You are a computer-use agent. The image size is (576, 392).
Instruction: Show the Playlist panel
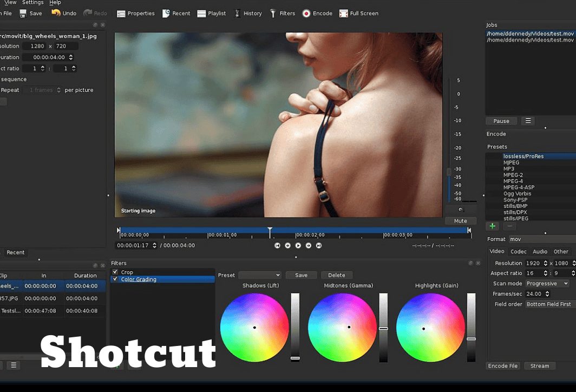(201, 14)
